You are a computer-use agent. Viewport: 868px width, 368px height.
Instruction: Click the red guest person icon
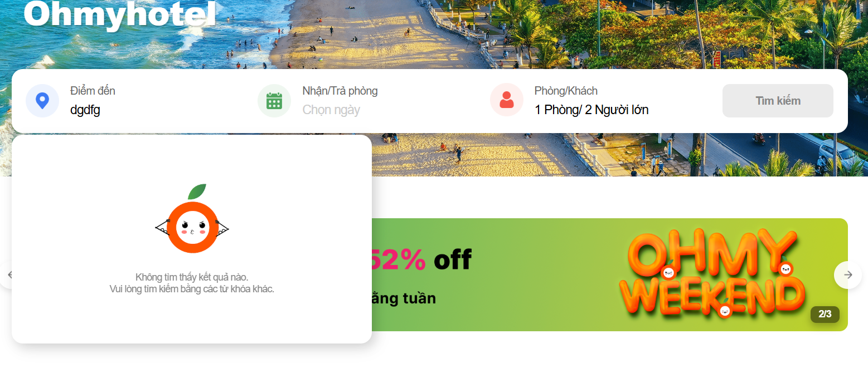(x=507, y=100)
